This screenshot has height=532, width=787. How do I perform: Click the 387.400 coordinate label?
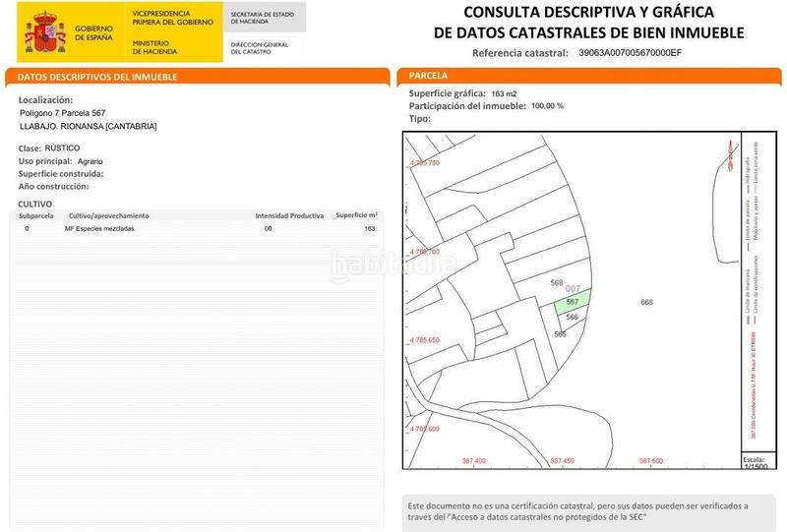tap(474, 461)
